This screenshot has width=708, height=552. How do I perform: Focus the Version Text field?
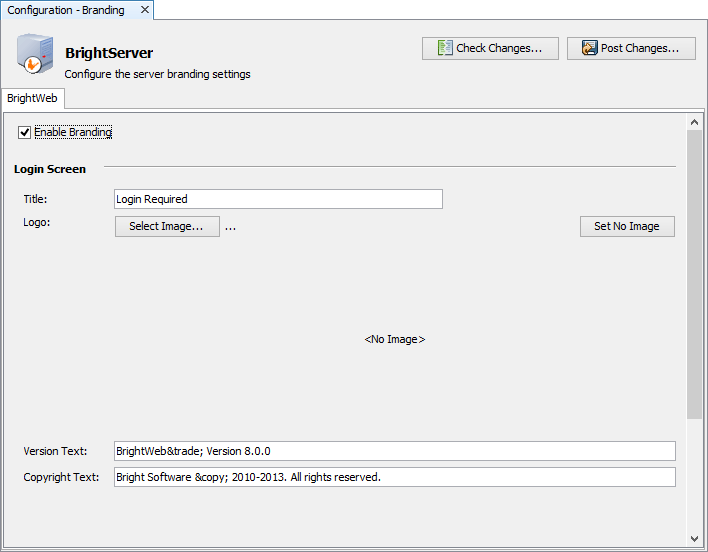[394, 451]
